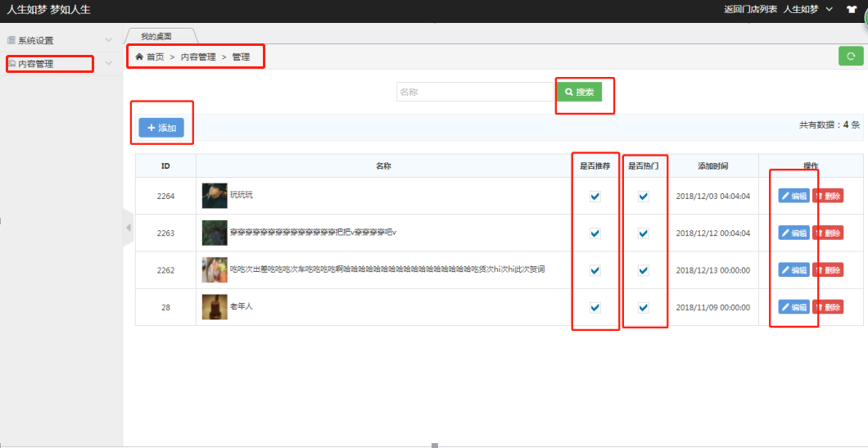Toggle 是否热门 checkbox for row 2263
Screen dimensions: 868x448
(x=644, y=233)
